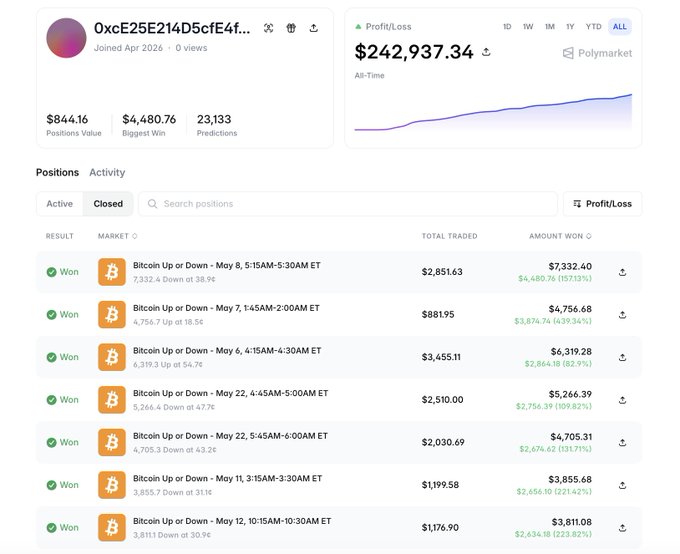Share the May 8, 5:15AM-5:30AM position

point(622,272)
